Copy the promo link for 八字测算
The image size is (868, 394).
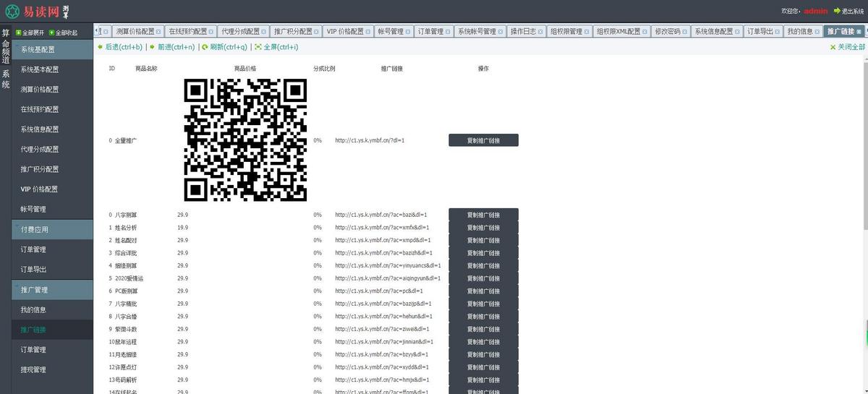tap(483, 215)
